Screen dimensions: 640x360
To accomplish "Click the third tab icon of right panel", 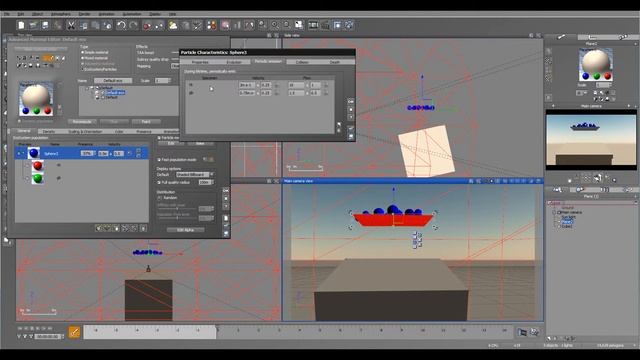I will [x=623, y=37].
